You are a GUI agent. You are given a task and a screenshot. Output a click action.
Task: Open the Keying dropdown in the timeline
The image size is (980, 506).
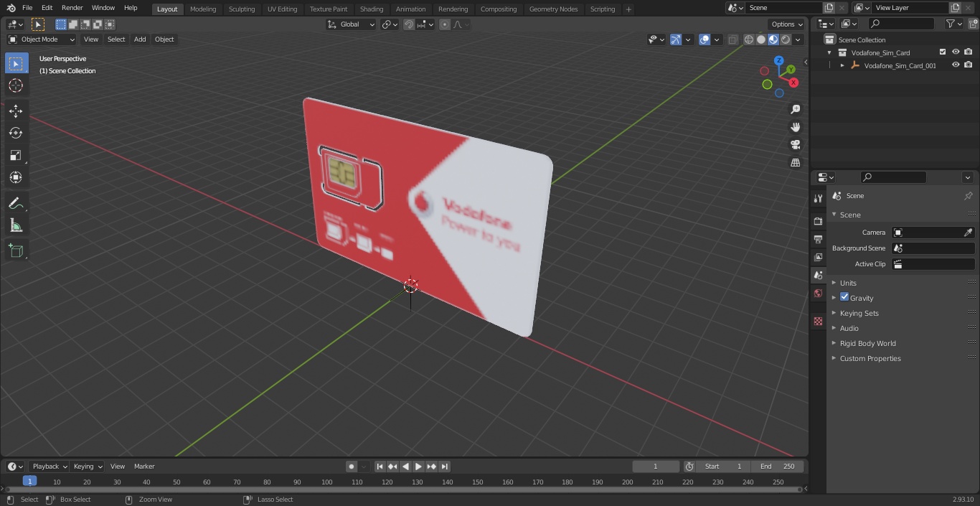tap(88, 467)
